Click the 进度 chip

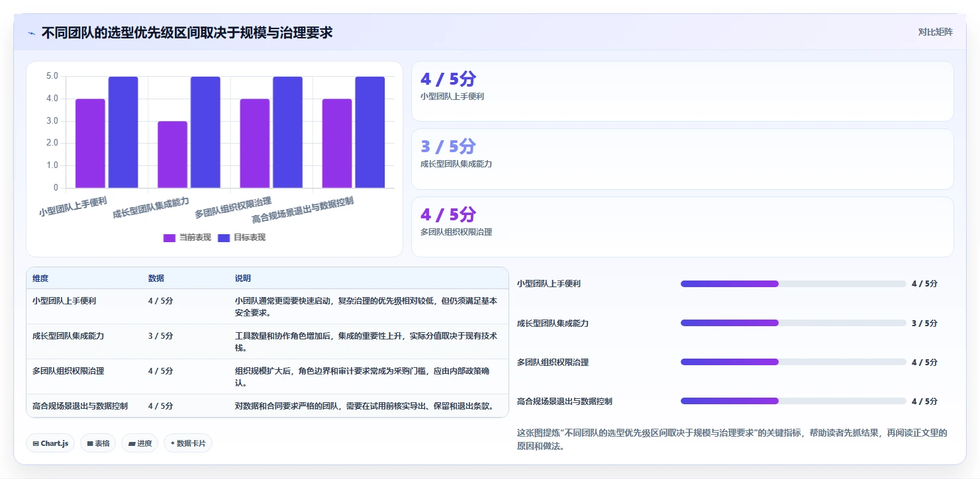click(140, 443)
